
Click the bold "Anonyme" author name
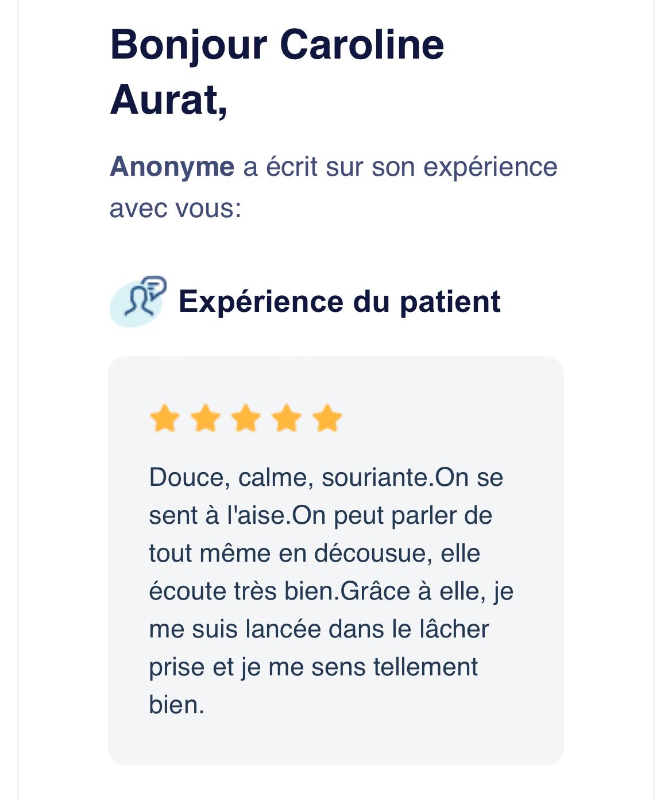[x=172, y=167]
